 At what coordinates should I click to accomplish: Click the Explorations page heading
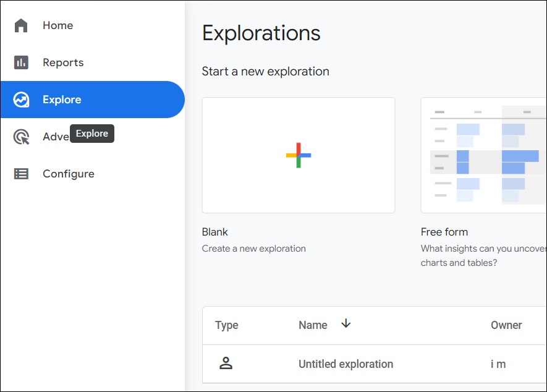(x=261, y=33)
